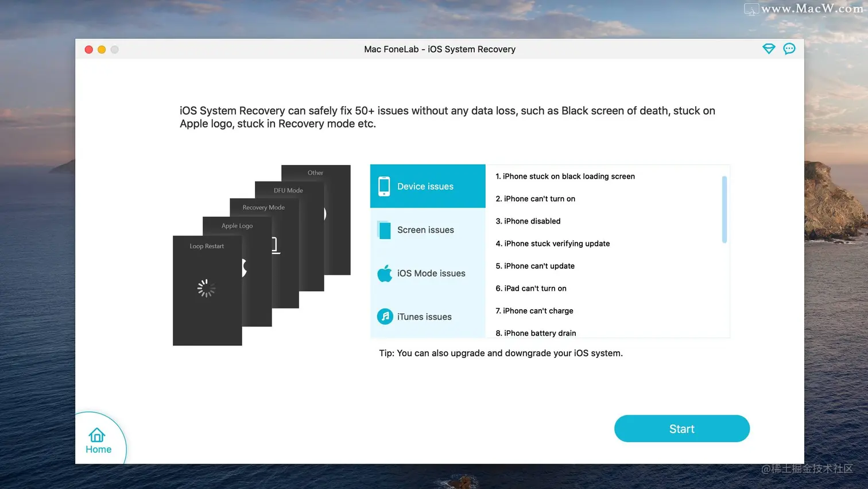The width and height of the screenshot is (868, 489).
Task: Select 'iPhone can't update' entry
Action: click(535, 266)
